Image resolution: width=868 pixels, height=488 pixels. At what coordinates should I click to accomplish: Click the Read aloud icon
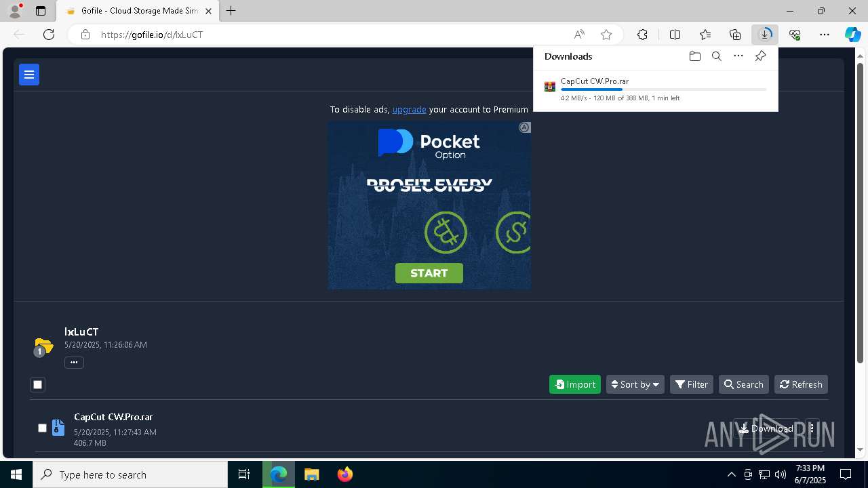coord(579,35)
